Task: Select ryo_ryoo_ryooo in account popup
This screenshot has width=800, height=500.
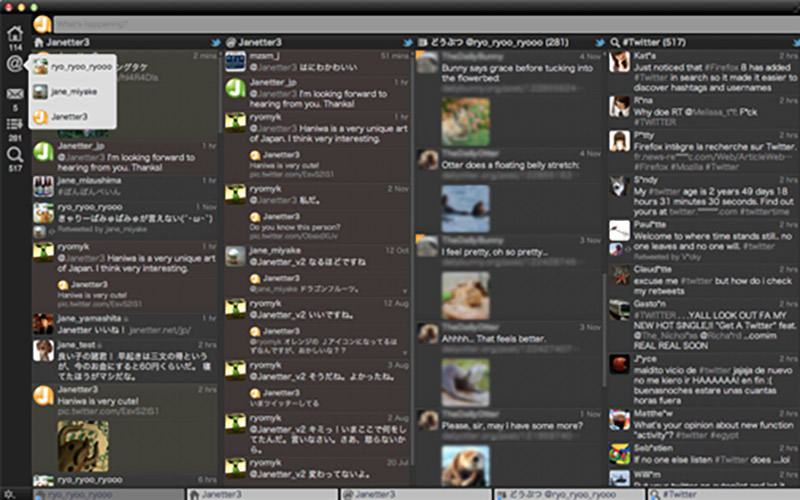Action: (x=72, y=67)
